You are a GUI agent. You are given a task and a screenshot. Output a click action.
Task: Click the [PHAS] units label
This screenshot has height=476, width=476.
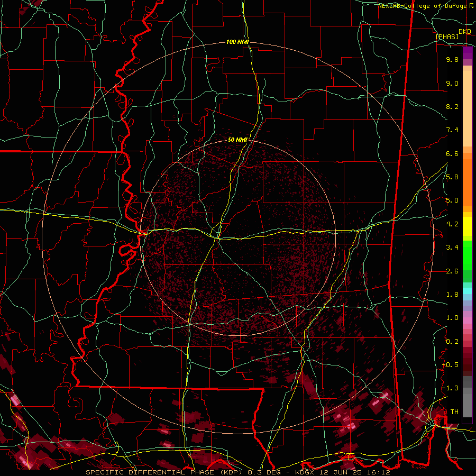pos(447,37)
